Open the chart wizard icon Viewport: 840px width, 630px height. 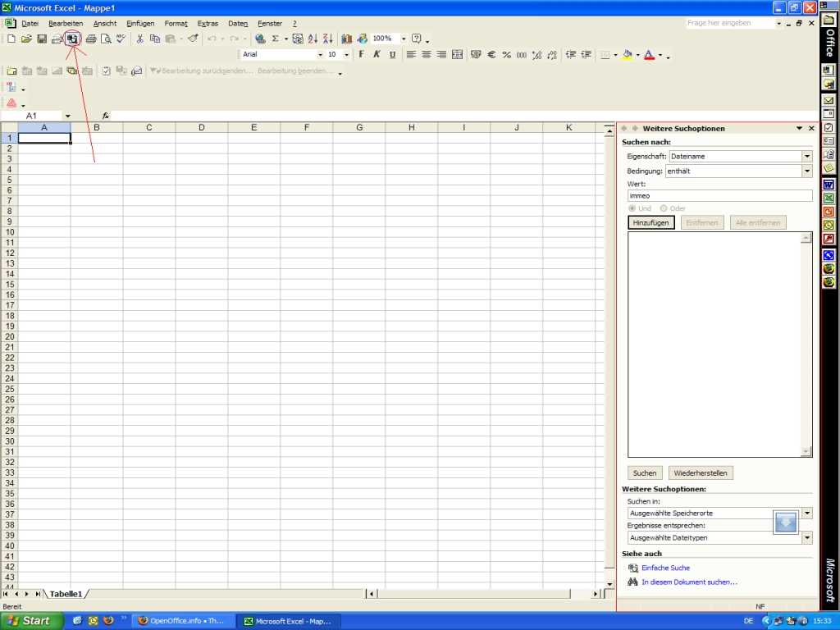click(x=346, y=39)
